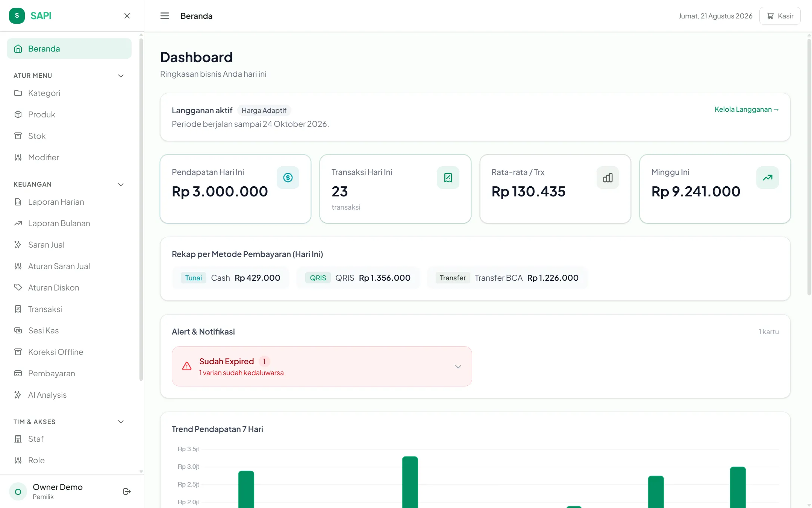Click the '1 kartu' counter text

tap(769, 332)
